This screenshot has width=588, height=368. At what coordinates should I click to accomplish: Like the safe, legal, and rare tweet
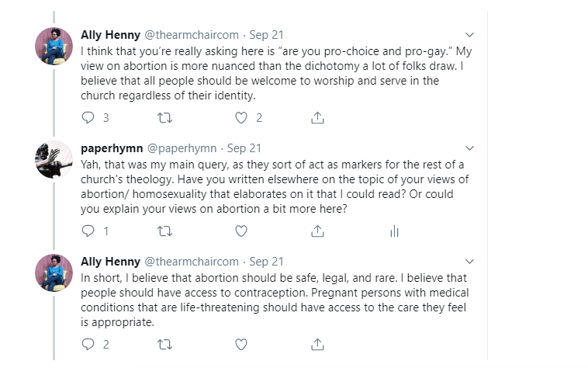[x=241, y=343]
